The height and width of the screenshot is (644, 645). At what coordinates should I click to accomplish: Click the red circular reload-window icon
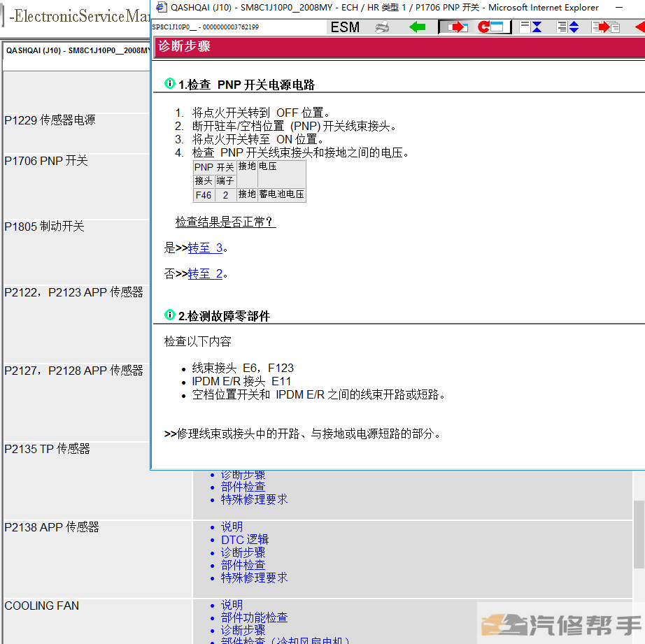[491, 27]
